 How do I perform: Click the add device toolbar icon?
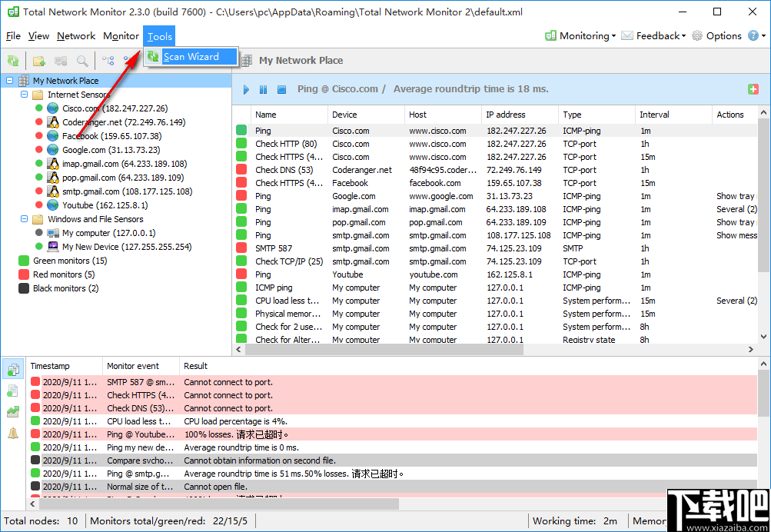pyautogui.click(x=60, y=60)
